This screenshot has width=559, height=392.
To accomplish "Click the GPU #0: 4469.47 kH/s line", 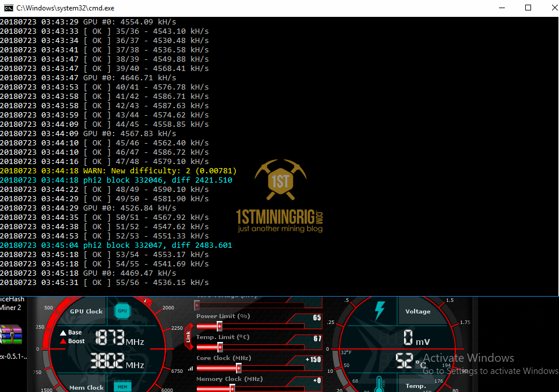I will click(x=88, y=273).
